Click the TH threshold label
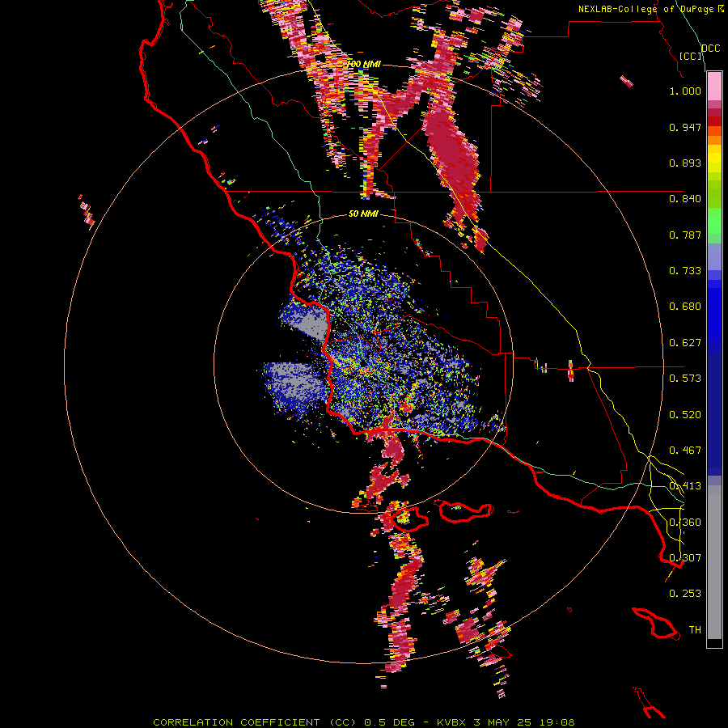 pos(695,630)
